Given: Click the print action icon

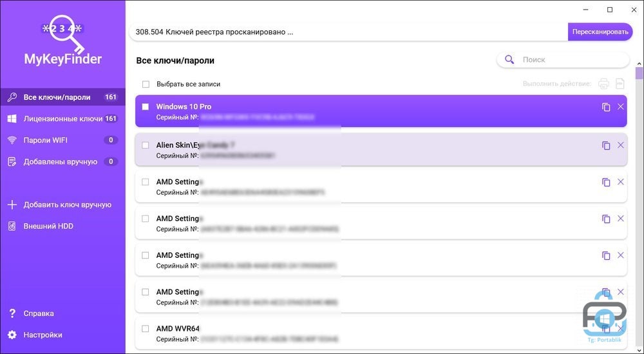Looking at the screenshot, I should 603,83.
